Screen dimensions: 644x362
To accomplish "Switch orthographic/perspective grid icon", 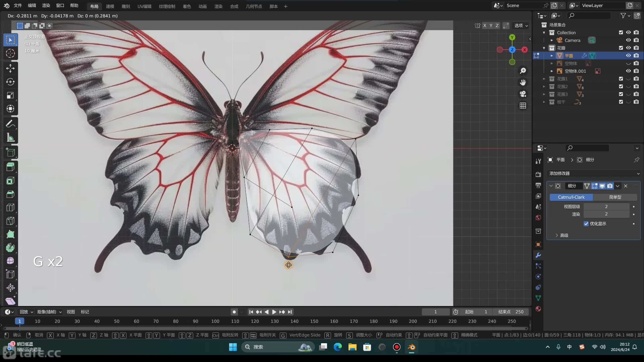I will [523, 106].
